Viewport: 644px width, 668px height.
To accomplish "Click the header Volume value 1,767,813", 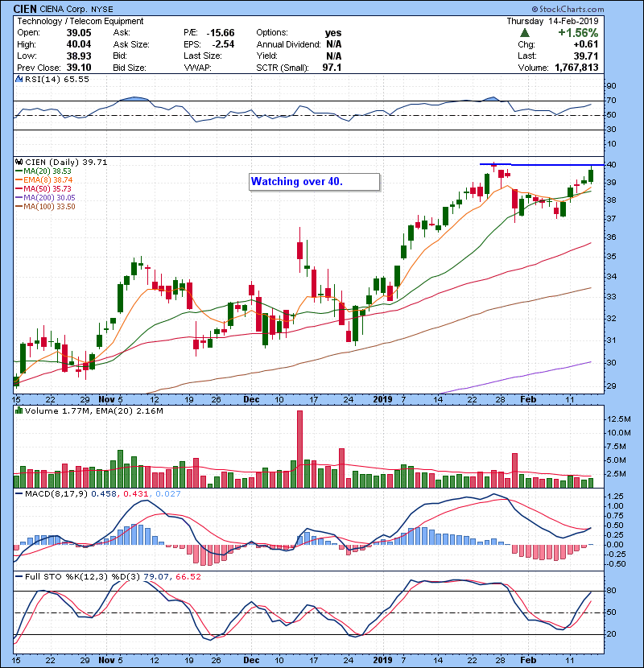I will tap(576, 68).
